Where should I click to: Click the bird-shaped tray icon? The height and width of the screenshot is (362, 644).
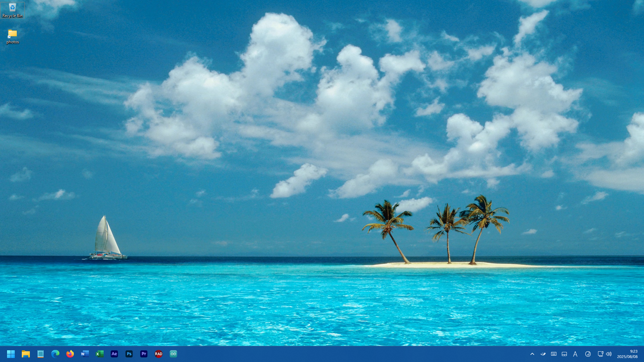click(x=543, y=354)
